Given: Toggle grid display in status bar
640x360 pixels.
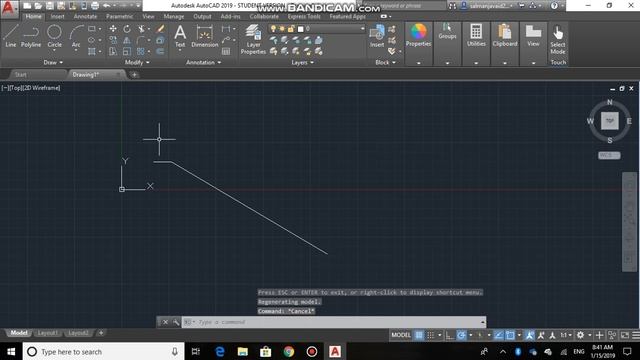Looking at the screenshot, I should click(419, 335).
